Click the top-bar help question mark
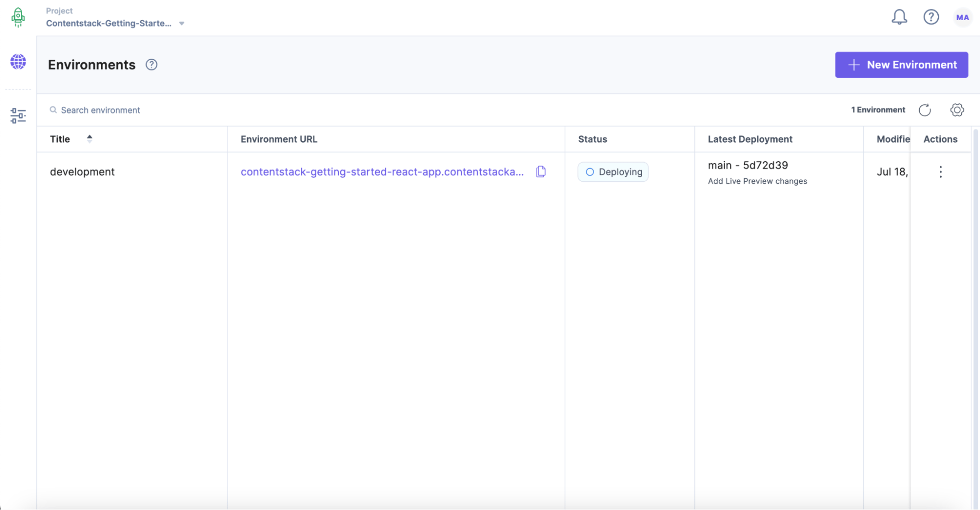Viewport: 980px width, 510px height. click(x=931, y=17)
